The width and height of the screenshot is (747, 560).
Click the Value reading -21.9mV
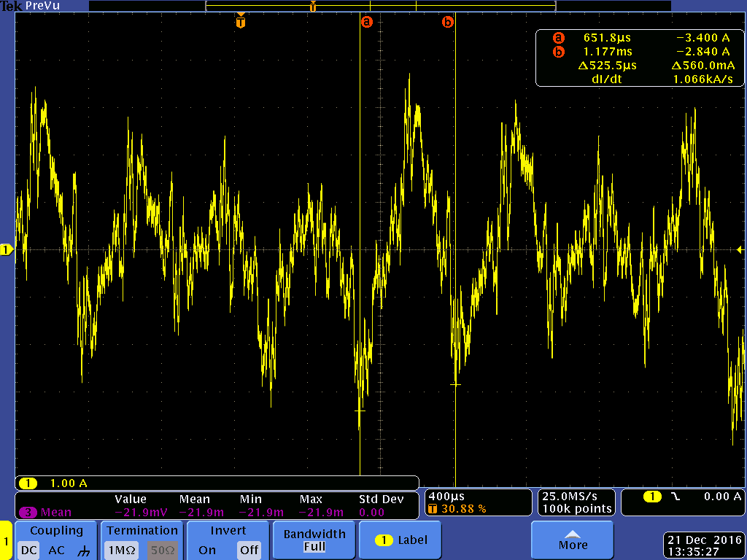(141, 513)
